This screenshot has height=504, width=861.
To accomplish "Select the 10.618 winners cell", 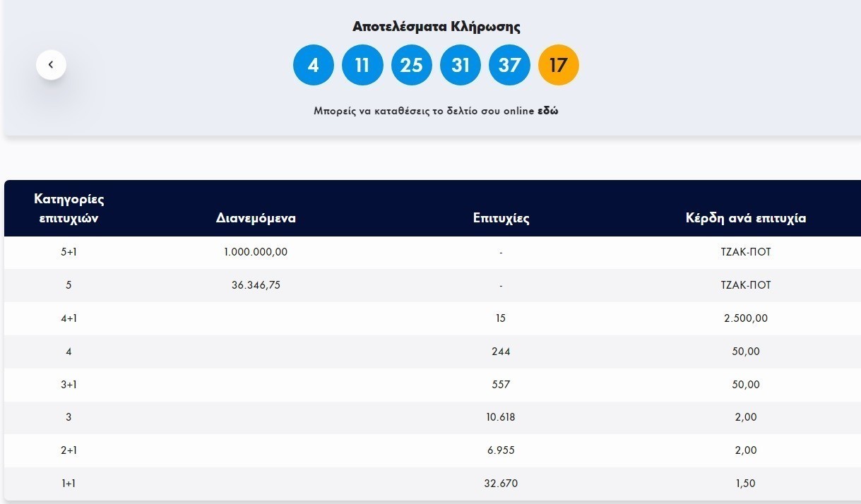I will point(501,417).
